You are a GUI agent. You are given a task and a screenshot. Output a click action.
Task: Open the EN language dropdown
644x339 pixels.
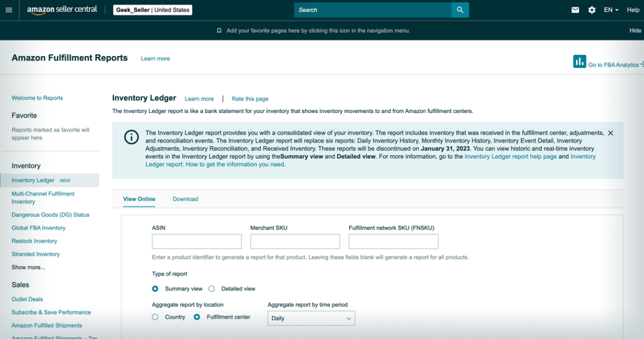tap(610, 10)
